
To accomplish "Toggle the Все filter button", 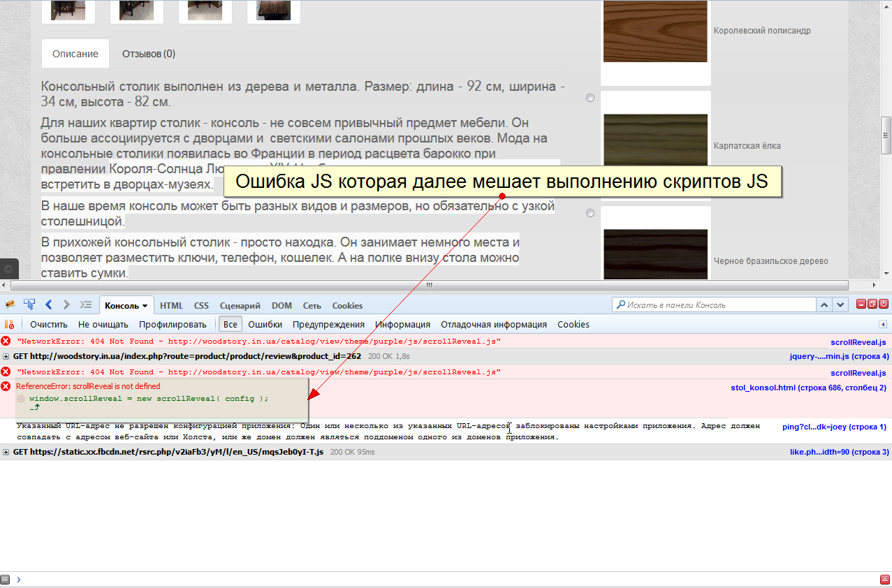I will click(x=231, y=324).
